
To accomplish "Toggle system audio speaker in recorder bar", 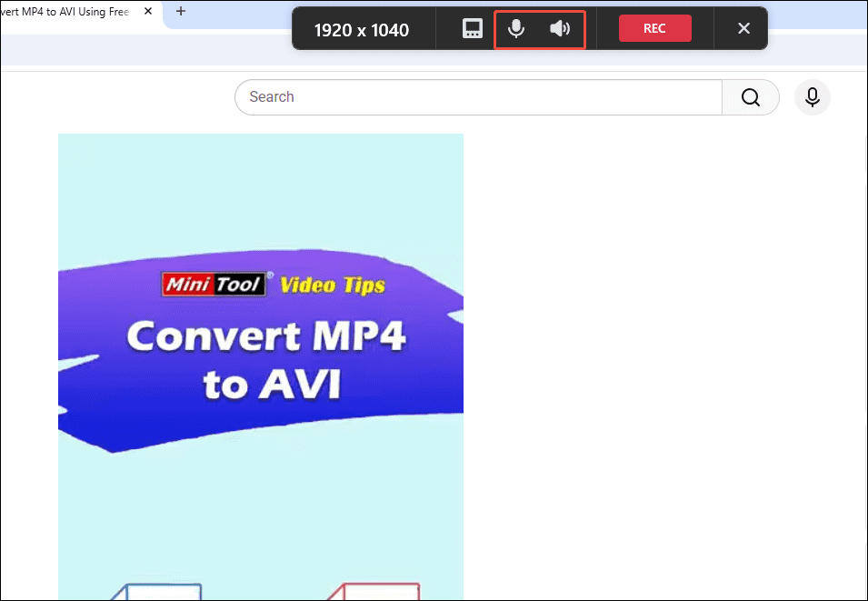I will (560, 28).
